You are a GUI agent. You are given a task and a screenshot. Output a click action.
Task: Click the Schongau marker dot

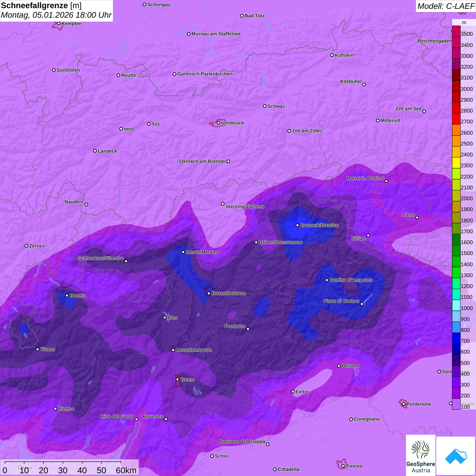point(144,4)
